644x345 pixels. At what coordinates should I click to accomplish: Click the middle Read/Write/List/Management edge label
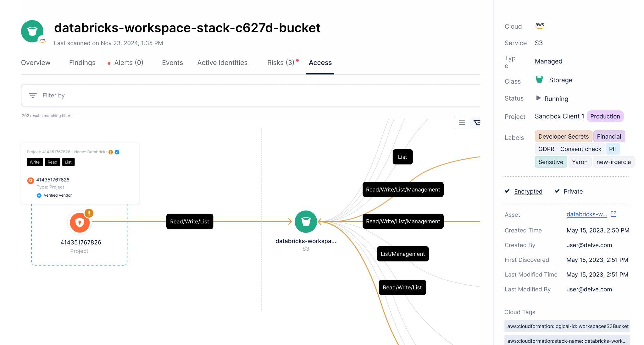pos(403,221)
